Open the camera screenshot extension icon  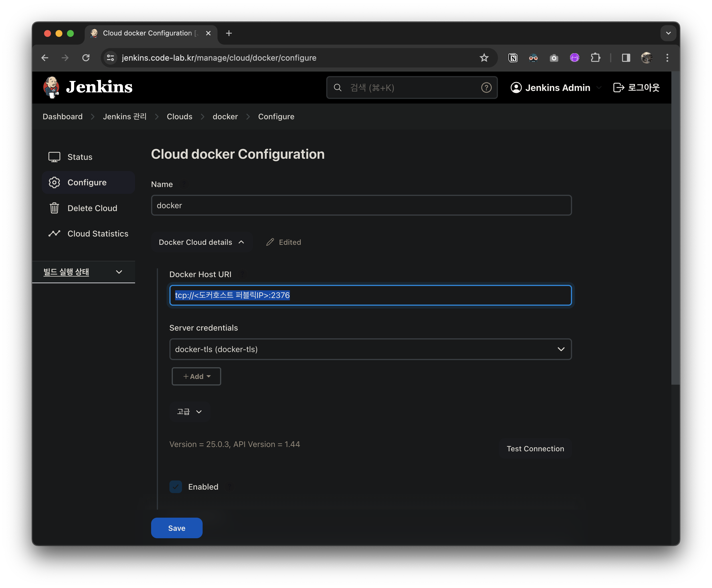pos(554,58)
